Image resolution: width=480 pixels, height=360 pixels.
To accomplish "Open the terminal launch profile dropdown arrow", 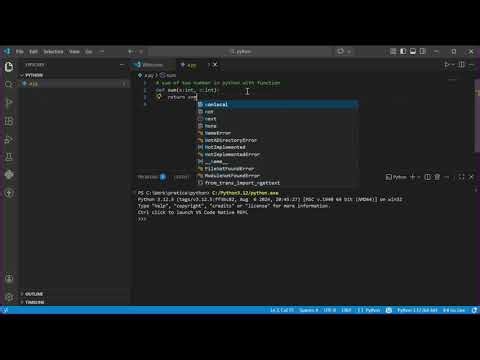I will 418,177.
